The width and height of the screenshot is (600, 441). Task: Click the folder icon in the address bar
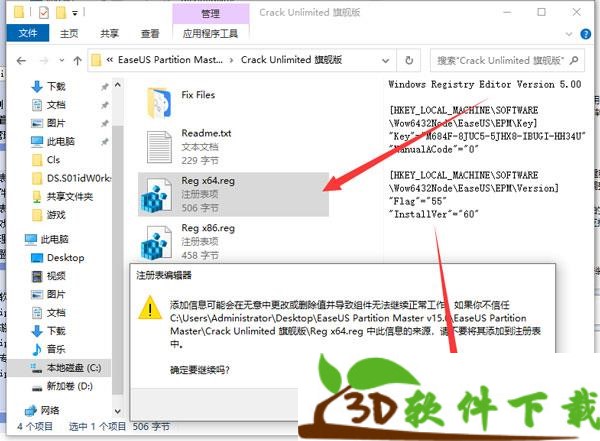(96, 60)
